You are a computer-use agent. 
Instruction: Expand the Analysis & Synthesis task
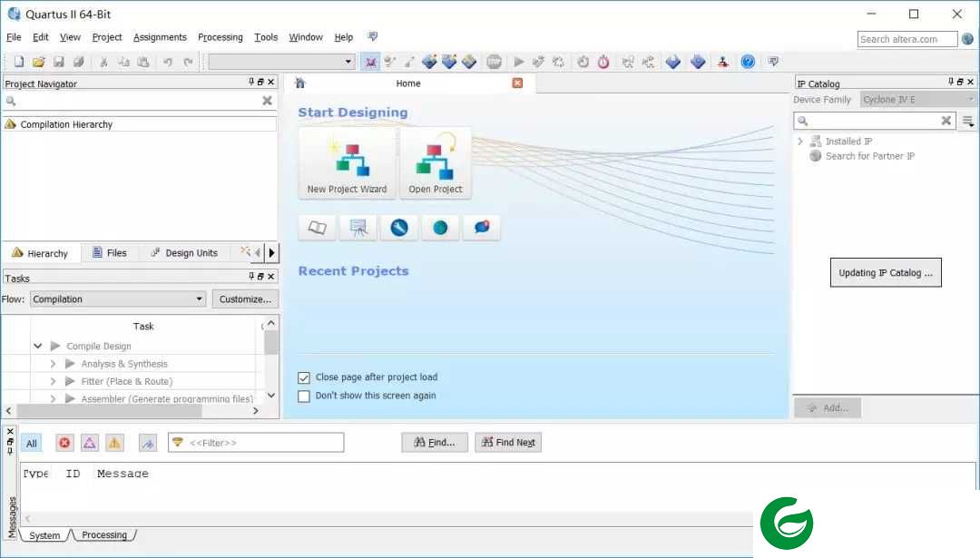(x=53, y=364)
